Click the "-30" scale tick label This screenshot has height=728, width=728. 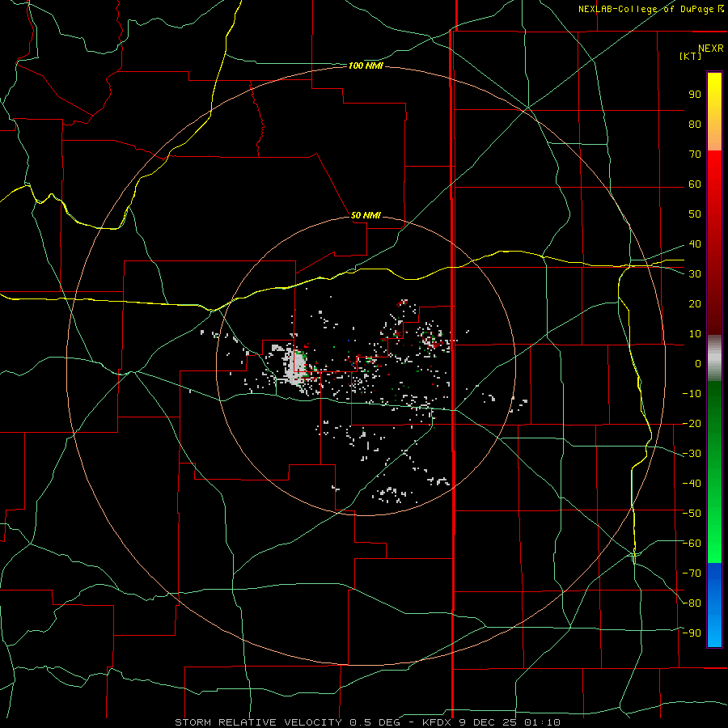click(692, 454)
